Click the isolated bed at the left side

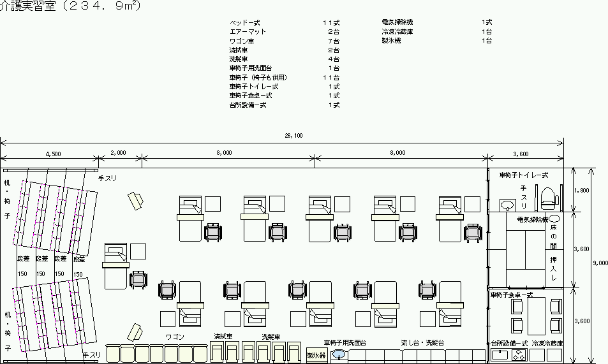(x=116, y=266)
